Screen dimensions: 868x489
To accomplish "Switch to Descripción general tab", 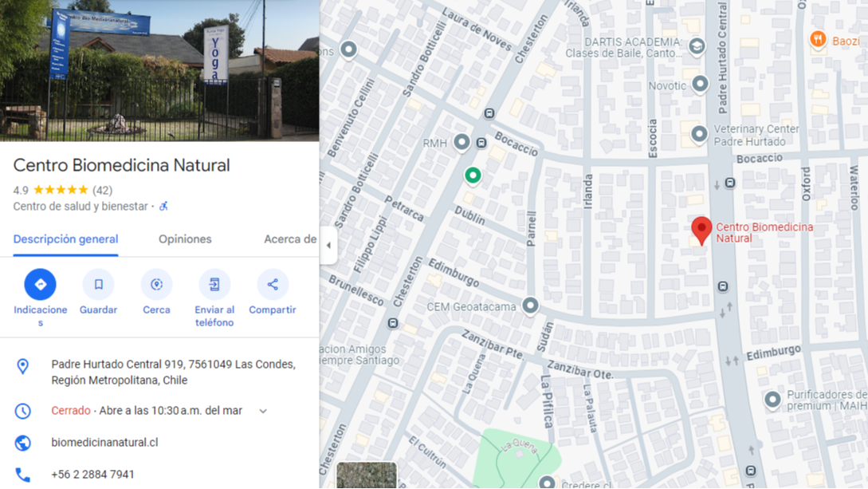I will pyautogui.click(x=66, y=239).
